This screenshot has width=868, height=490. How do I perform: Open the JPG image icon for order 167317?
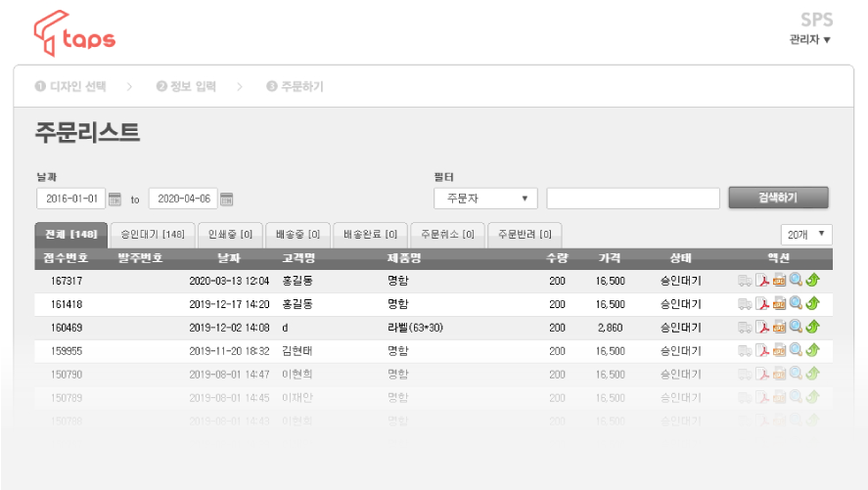(779, 281)
